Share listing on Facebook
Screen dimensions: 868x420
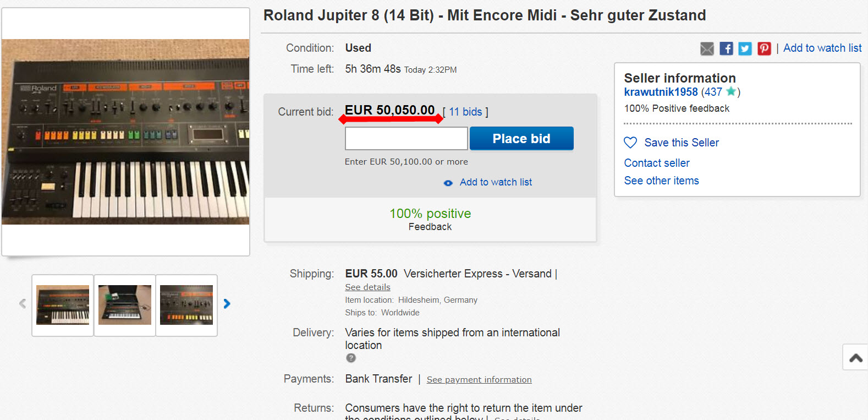click(x=726, y=48)
